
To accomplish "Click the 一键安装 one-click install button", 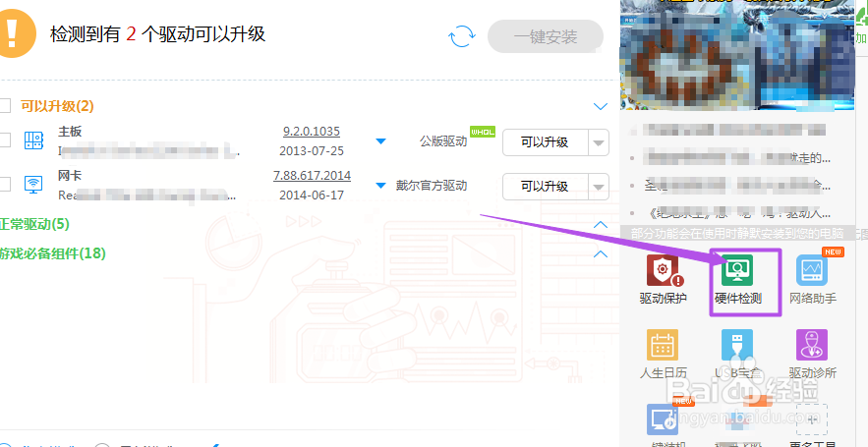I will click(x=546, y=36).
